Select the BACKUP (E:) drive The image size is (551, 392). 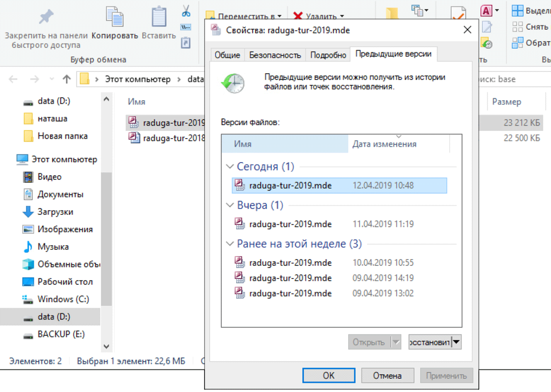61,334
